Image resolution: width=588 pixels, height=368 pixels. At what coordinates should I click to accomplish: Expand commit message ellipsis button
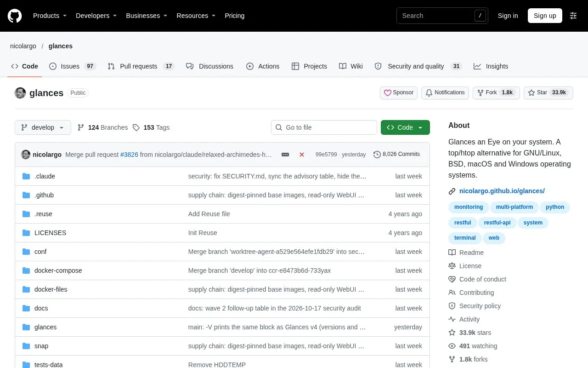coord(285,155)
